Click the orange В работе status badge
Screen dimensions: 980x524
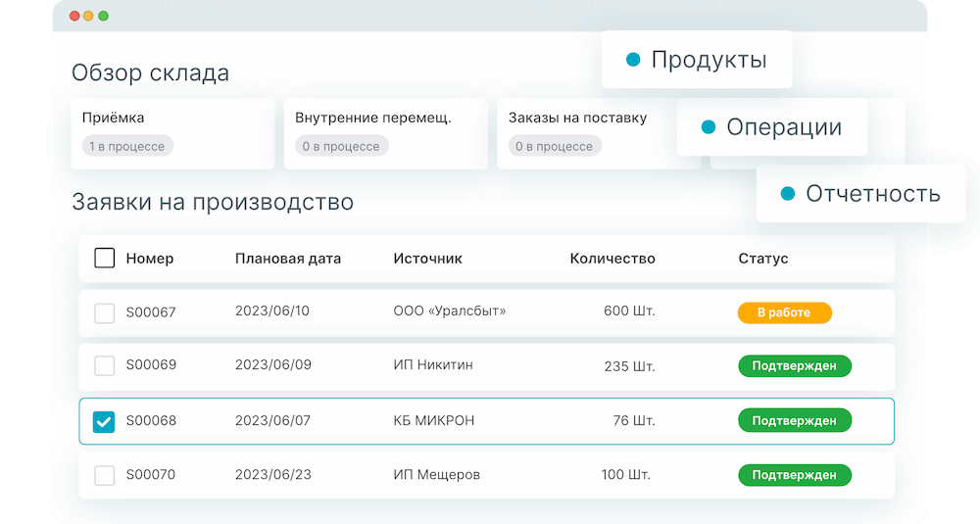pos(784,312)
